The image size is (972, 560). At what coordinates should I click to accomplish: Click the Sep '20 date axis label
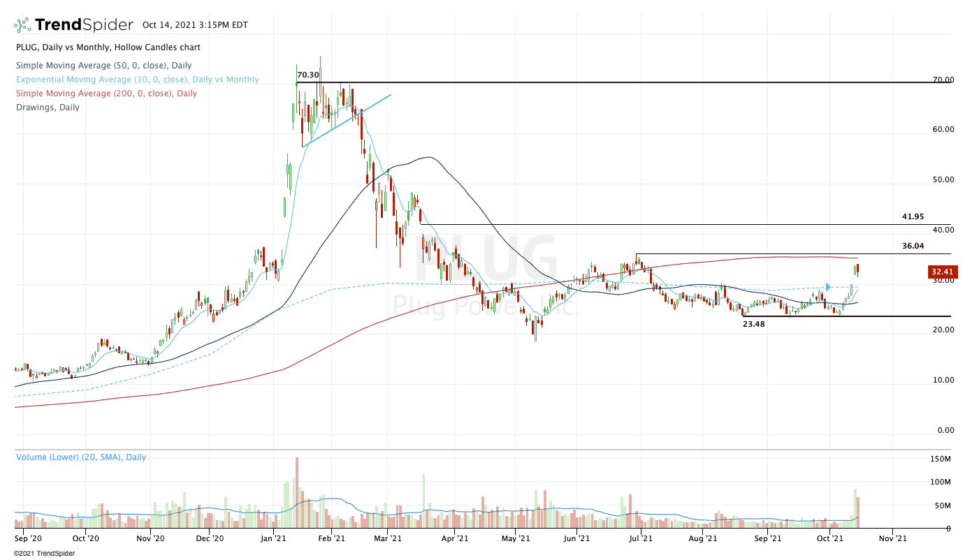(x=29, y=538)
